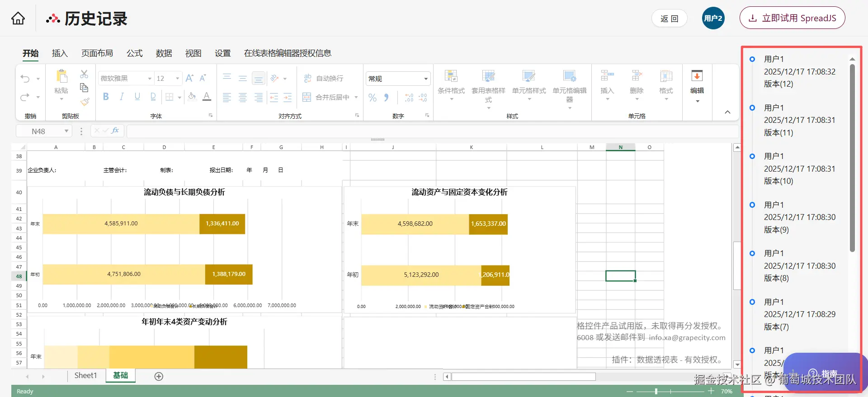
Task: Open conditional formatting (条件格式)
Action: (x=451, y=84)
